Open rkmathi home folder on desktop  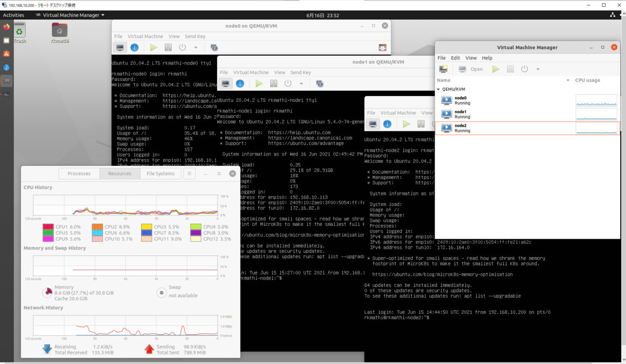[59, 33]
